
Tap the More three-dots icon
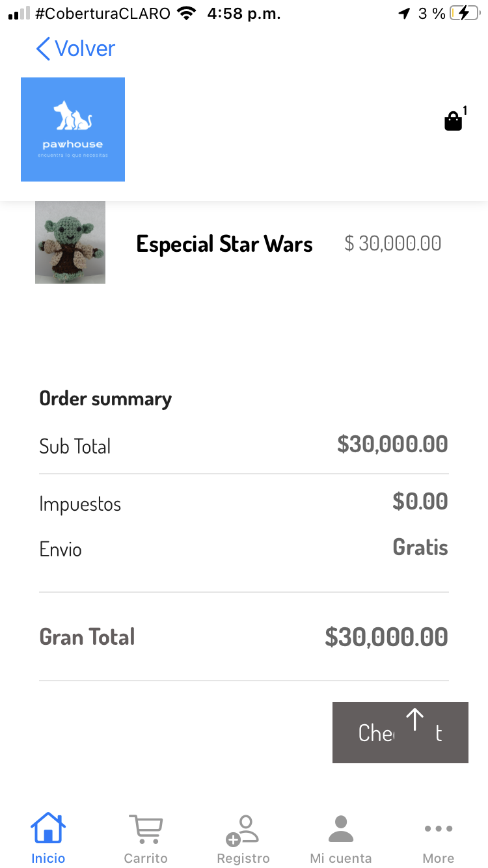[x=438, y=829]
